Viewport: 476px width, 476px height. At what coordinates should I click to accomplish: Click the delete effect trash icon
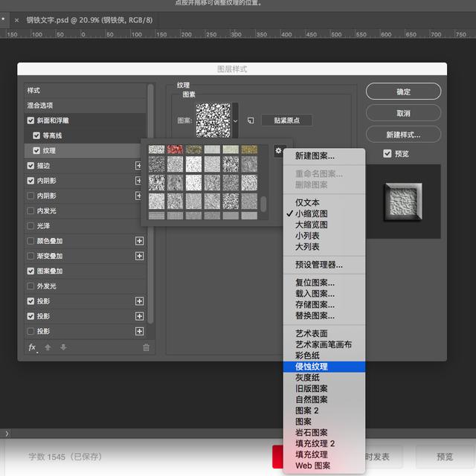[x=146, y=347]
